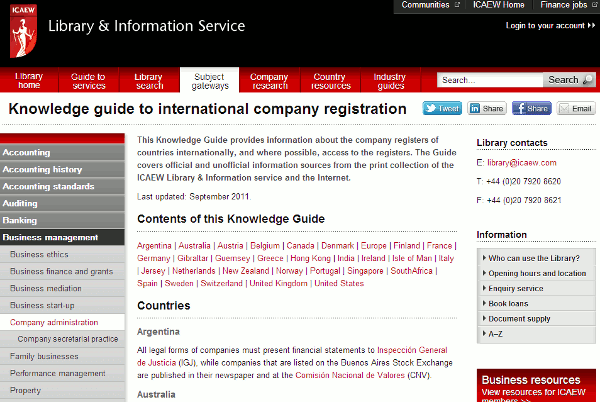Expand Opening hours and location
The height and width of the screenshot is (402, 600).
[x=536, y=273]
